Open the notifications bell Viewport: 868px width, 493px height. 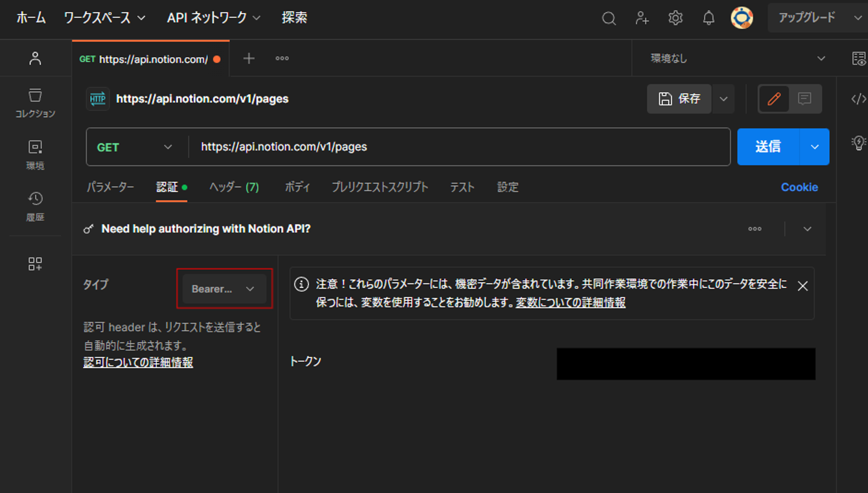[708, 18]
